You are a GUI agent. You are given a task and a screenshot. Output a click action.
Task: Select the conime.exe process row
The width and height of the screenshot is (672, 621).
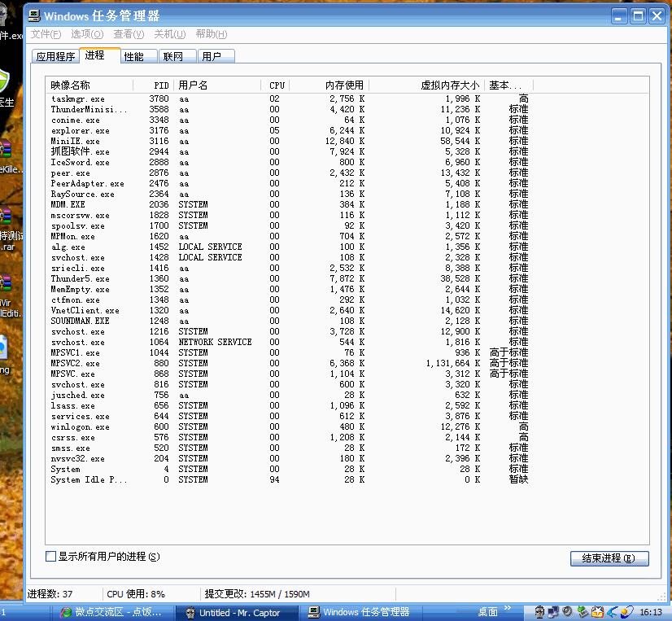click(290, 120)
